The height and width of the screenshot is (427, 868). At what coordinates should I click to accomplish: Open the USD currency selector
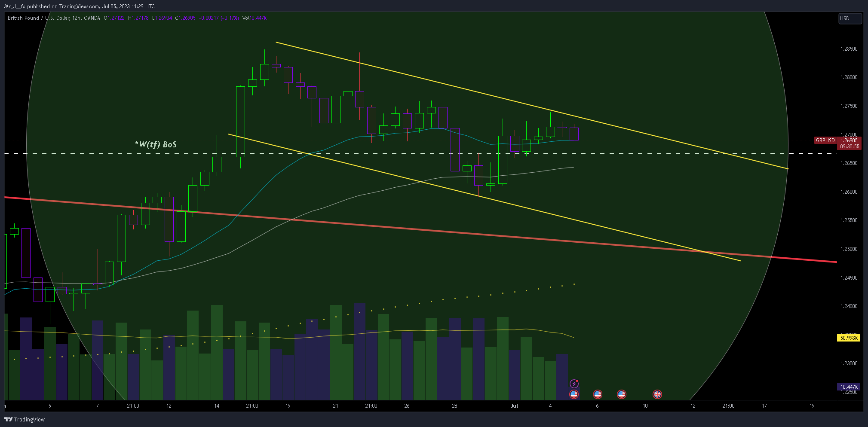coord(850,18)
